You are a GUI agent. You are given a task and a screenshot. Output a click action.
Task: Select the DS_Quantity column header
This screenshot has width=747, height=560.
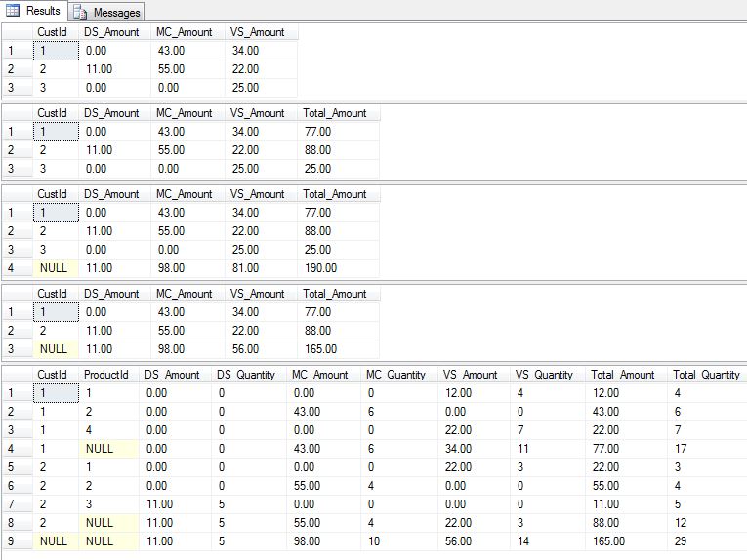coord(249,375)
